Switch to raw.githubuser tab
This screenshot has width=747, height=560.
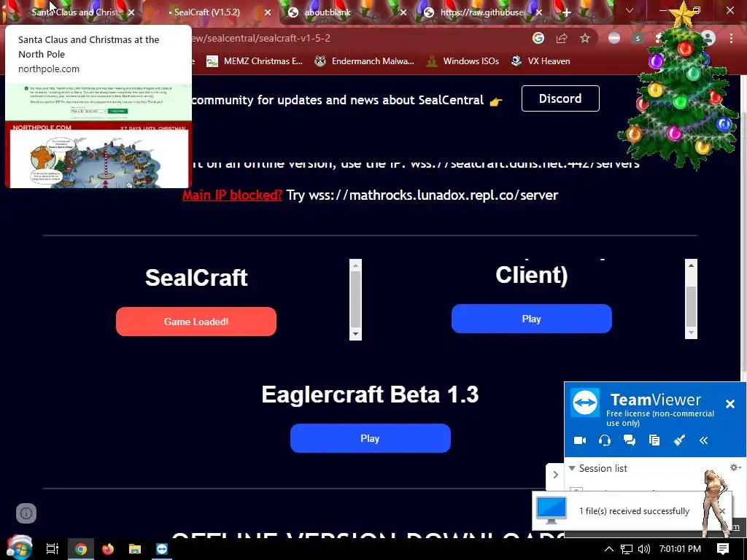[481, 12]
